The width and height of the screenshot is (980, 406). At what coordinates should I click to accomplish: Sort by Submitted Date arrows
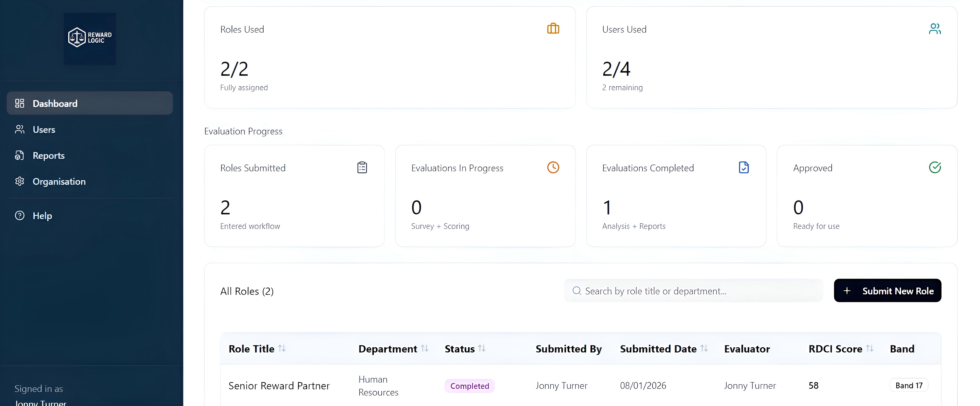pos(704,348)
